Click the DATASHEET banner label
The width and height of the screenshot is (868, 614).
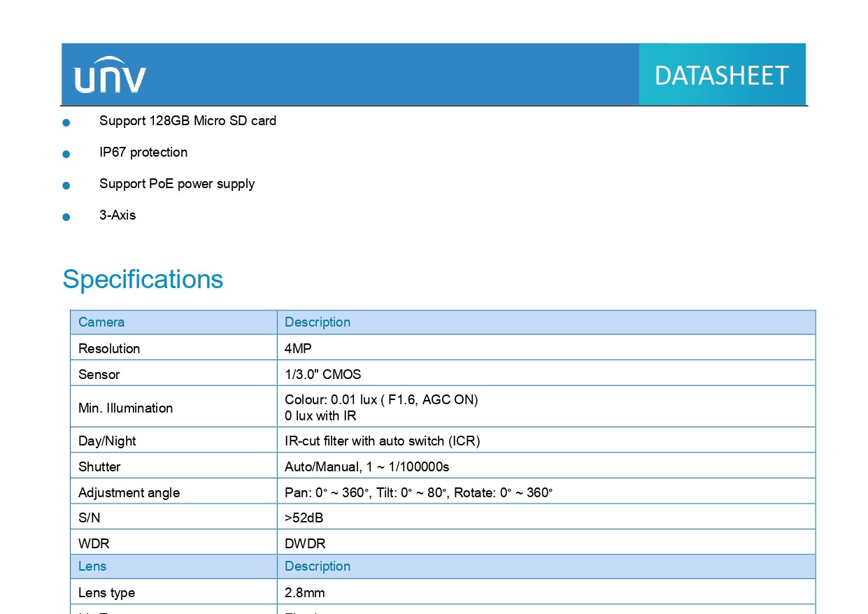tap(721, 76)
